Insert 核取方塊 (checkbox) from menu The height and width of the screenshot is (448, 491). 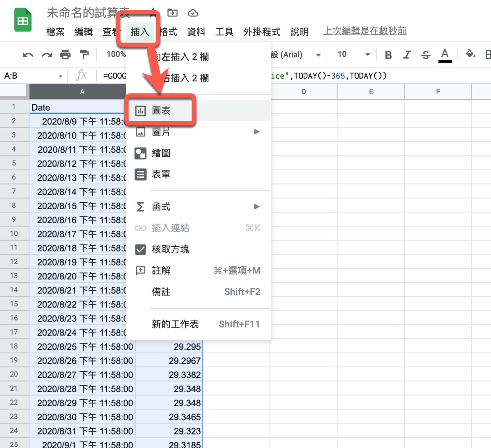(198, 249)
